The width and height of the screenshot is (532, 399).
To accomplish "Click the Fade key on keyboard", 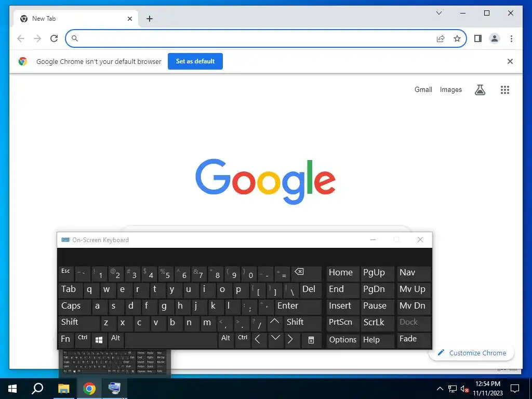I will click(x=414, y=340).
